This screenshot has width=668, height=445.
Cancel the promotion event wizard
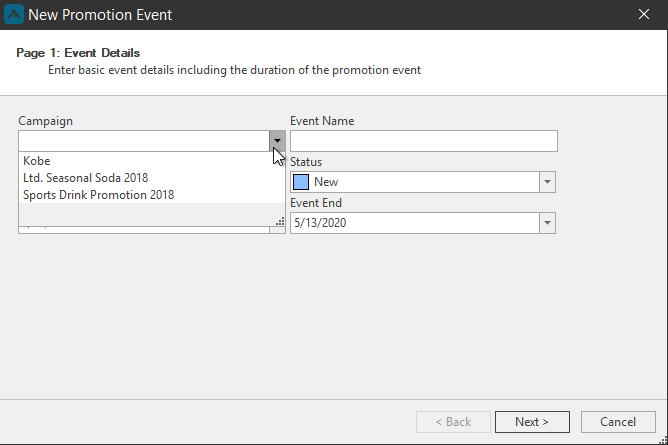point(618,422)
